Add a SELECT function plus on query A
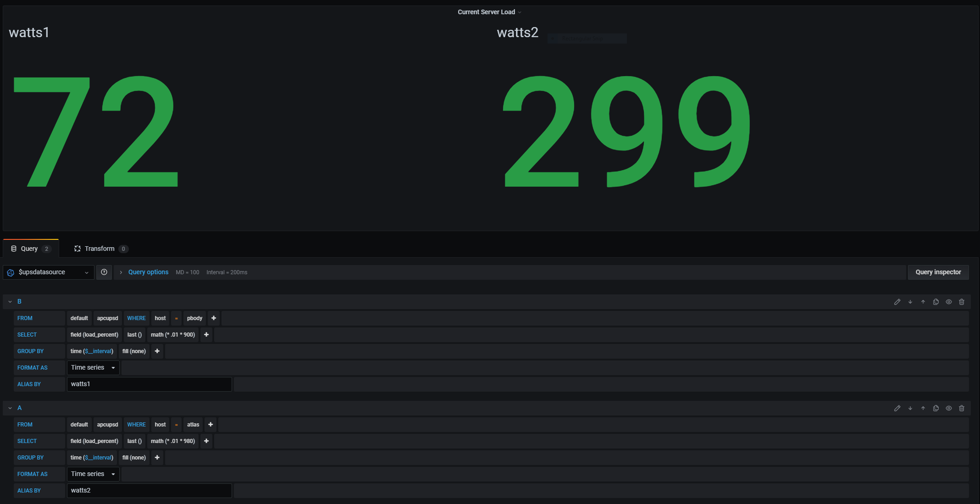This screenshot has height=504, width=980. (x=206, y=441)
